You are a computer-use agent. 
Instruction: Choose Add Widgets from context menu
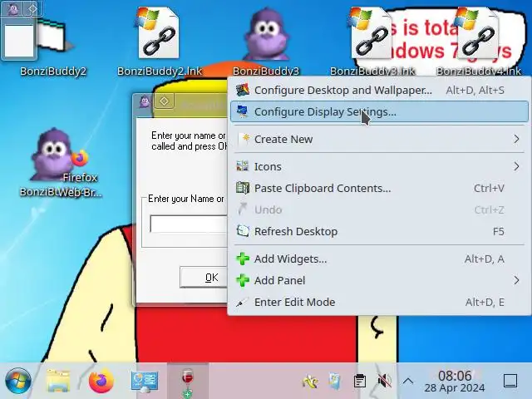379,259
